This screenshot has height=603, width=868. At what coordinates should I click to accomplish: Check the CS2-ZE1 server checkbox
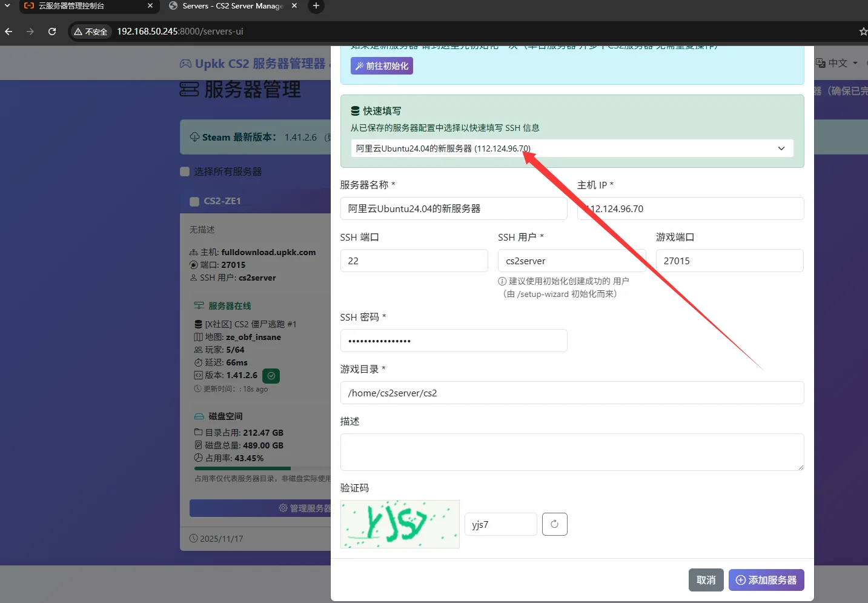[194, 201]
